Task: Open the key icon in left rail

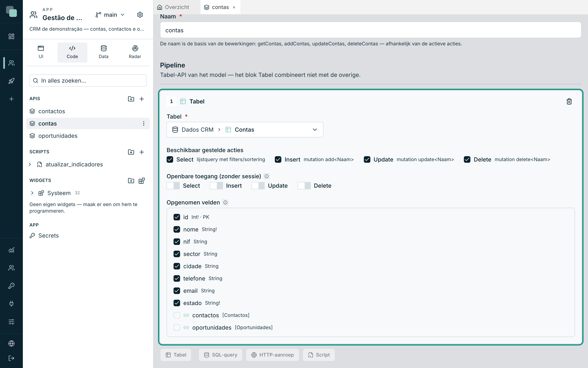Action: [11, 286]
